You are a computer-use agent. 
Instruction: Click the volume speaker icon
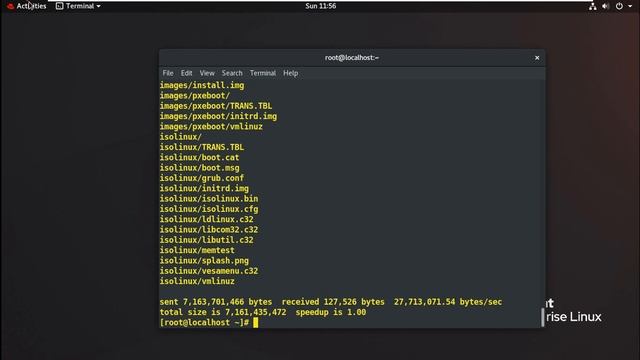(x=606, y=6)
